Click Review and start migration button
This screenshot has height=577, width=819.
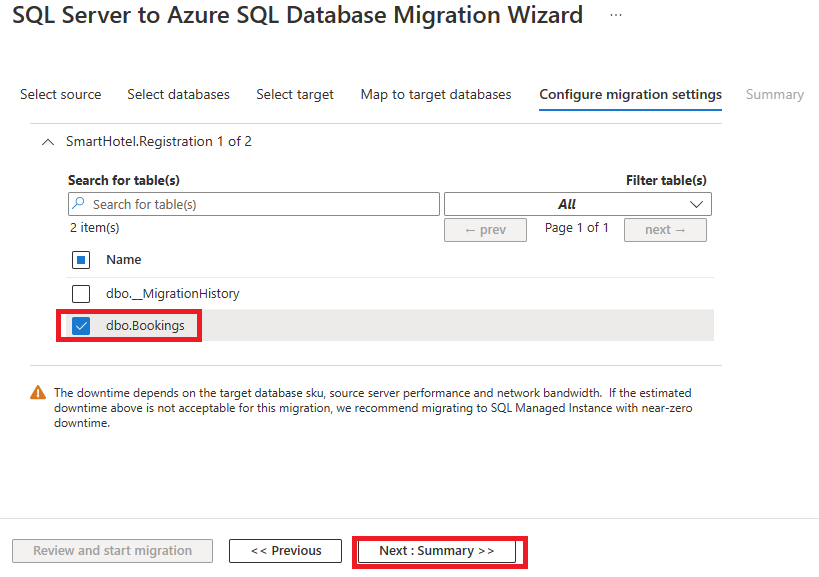[112, 551]
